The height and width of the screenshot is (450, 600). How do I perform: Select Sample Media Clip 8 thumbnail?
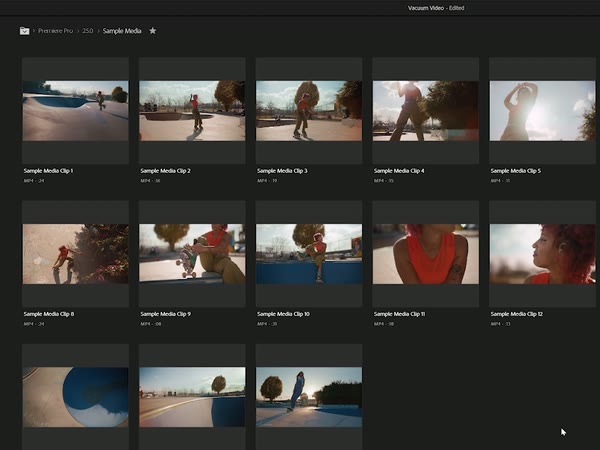[x=75, y=254]
